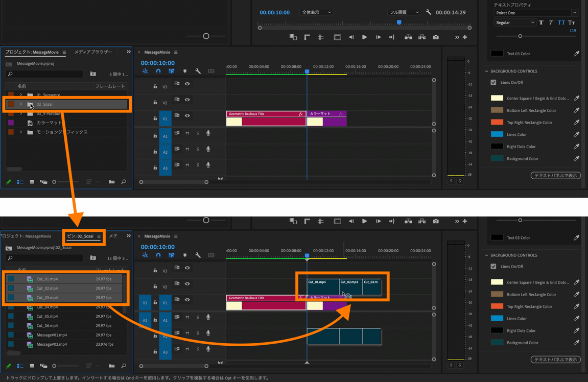Hide track V3 in upper timeline
The image size is (588, 382).
coord(187,84)
